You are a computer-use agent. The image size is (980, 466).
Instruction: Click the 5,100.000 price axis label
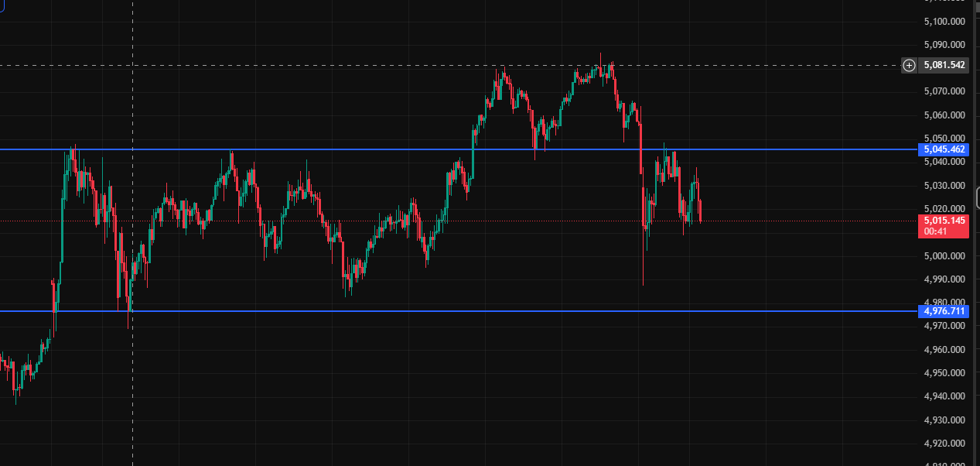(944, 21)
